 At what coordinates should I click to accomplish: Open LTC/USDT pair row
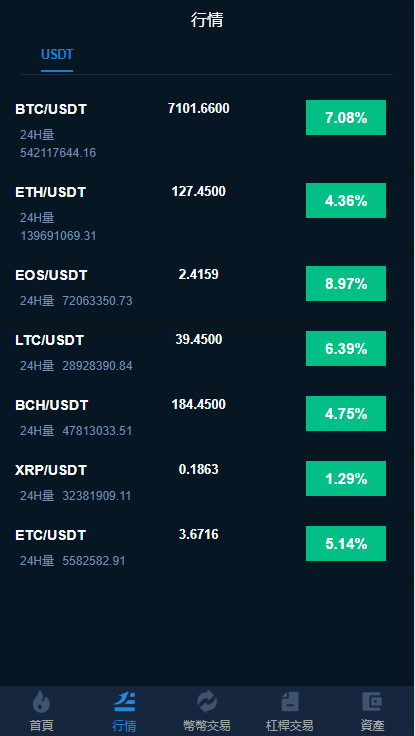(207, 353)
